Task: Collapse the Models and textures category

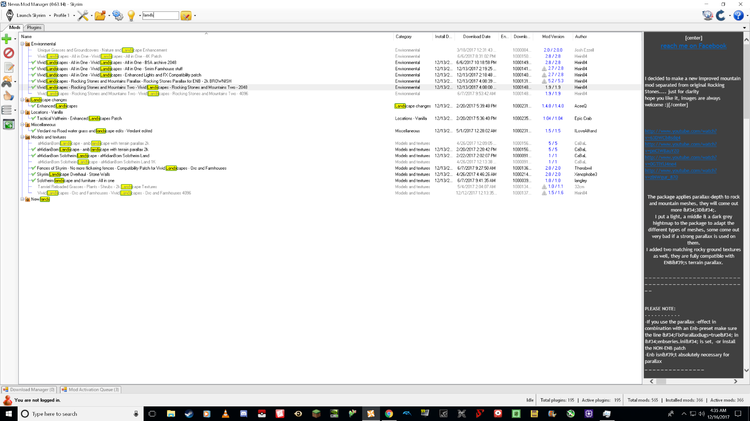Action: 22,137
